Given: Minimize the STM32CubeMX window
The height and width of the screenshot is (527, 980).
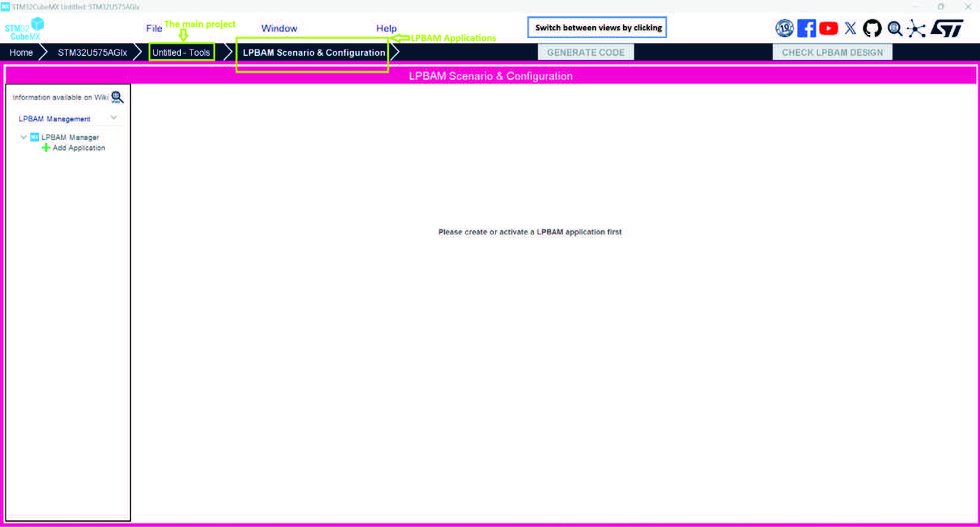Looking at the screenshot, I should (916, 7).
